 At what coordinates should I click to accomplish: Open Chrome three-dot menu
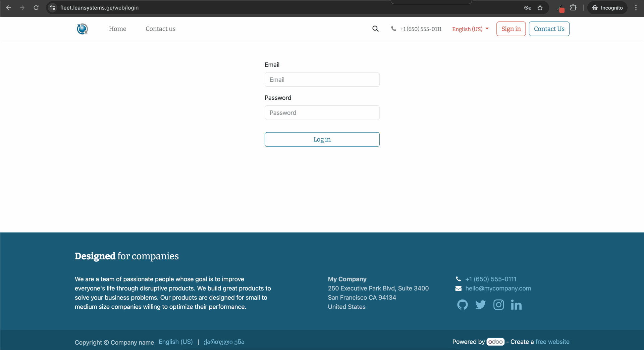636,8
